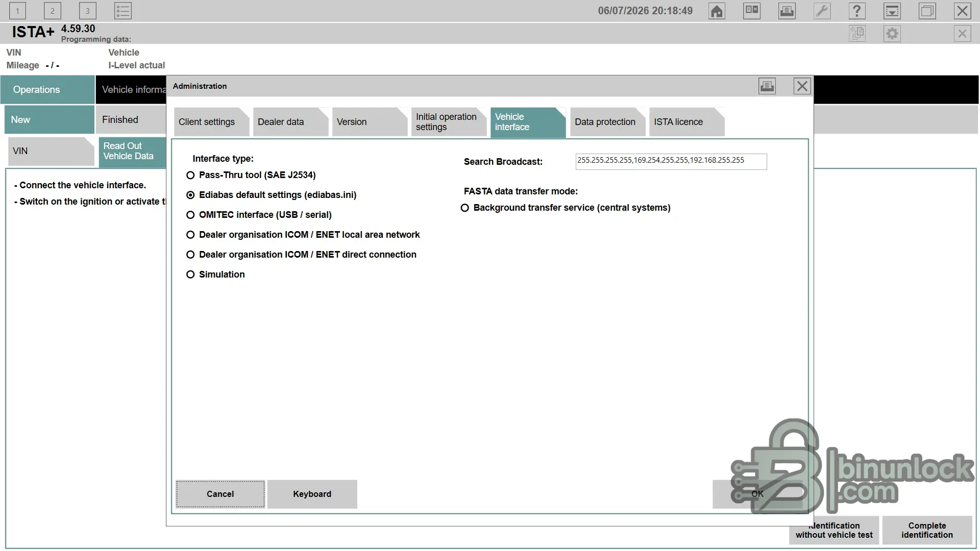This screenshot has width=980, height=551.
Task: Select the VIN tab in main window
Action: pos(51,151)
